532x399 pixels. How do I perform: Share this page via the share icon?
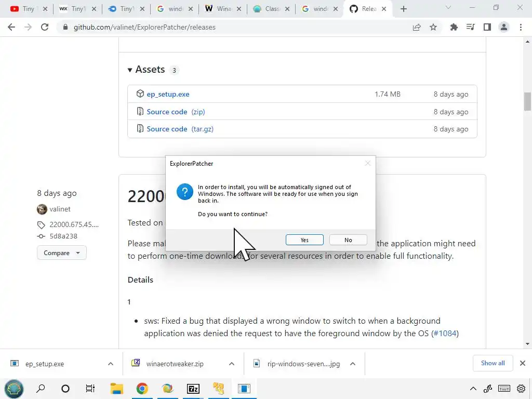(417, 27)
